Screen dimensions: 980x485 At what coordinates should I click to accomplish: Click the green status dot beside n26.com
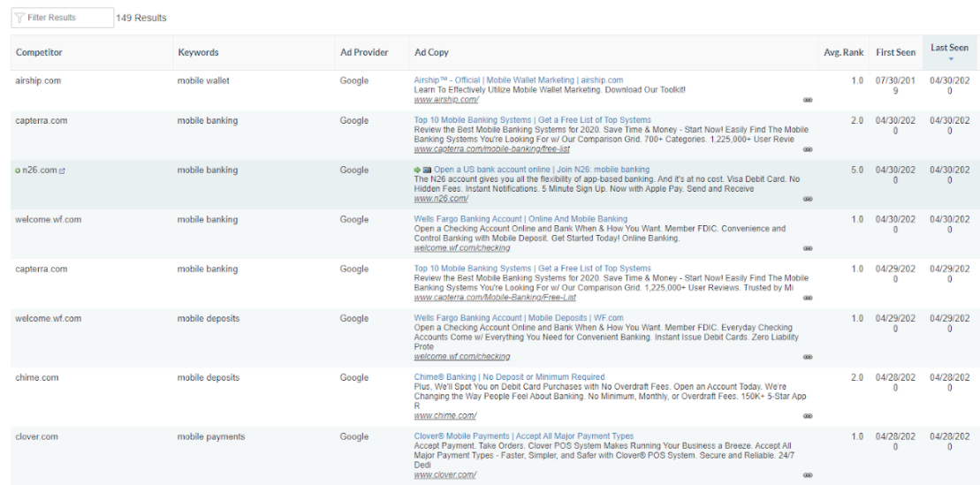click(19, 171)
